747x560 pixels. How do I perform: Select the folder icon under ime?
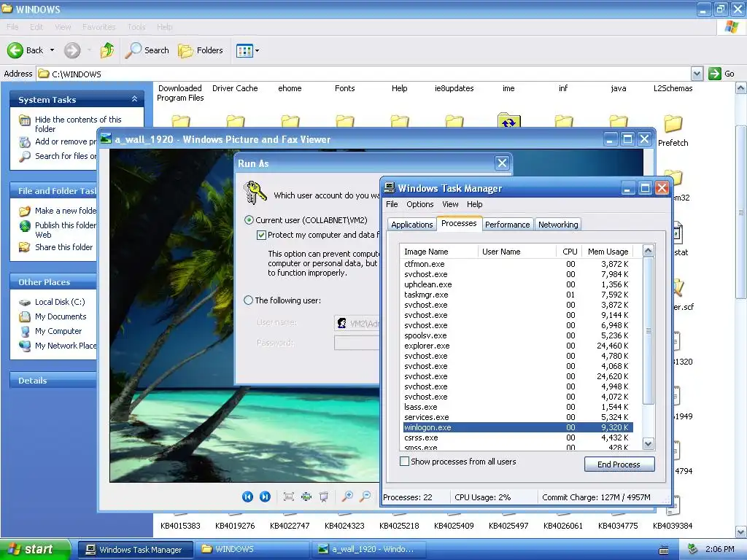508,120
